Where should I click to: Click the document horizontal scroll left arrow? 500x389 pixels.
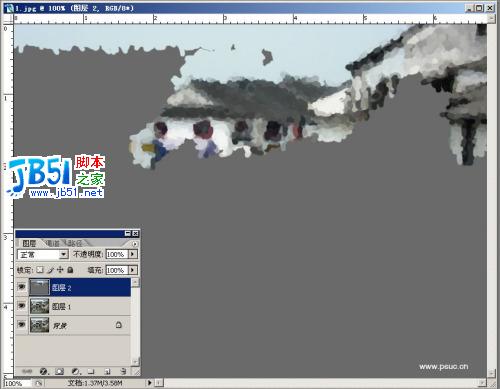159,383
